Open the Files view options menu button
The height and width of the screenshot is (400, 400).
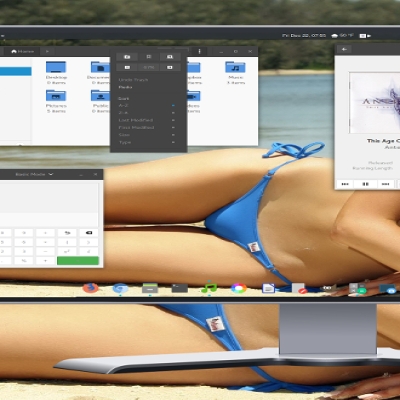click(199, 51)
